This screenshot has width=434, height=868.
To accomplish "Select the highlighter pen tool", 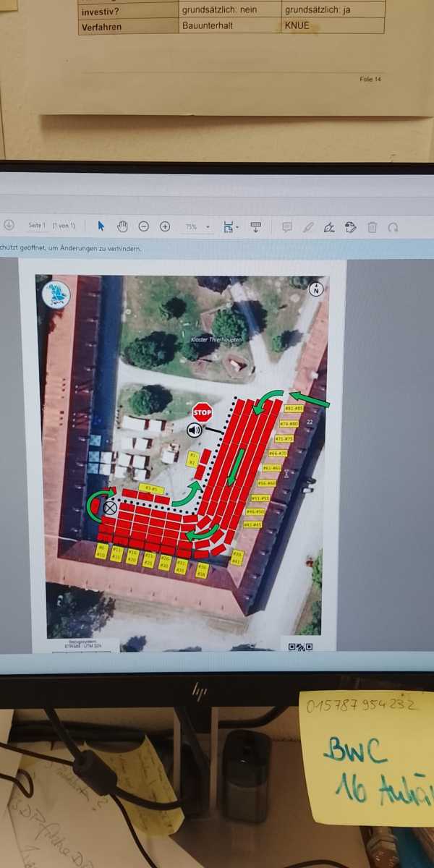I will pos(308,227).
